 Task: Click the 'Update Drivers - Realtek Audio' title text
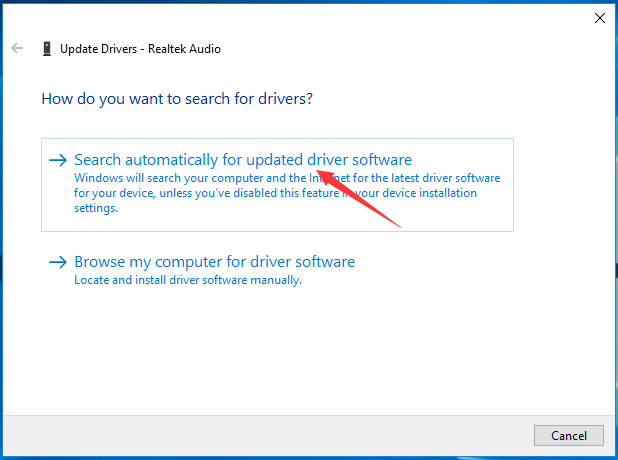click(140, 49)
